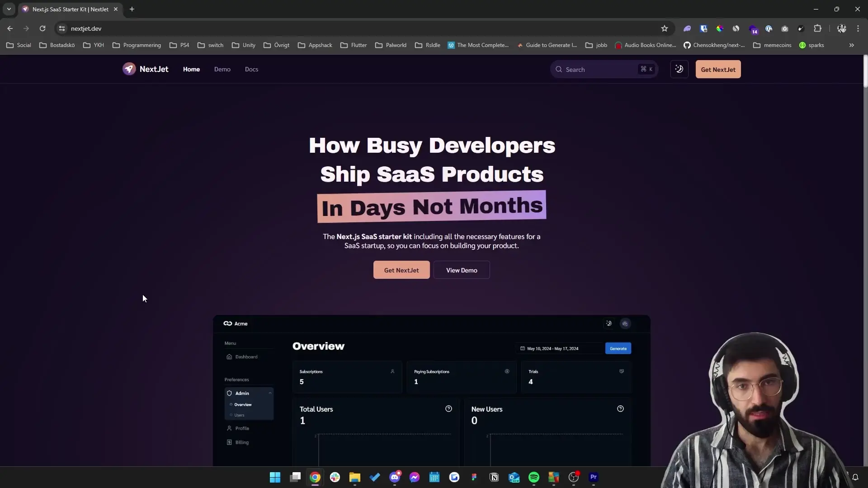The image size is (868, 488).
Task: Open Notion from the taskbar
Action: 494,477
